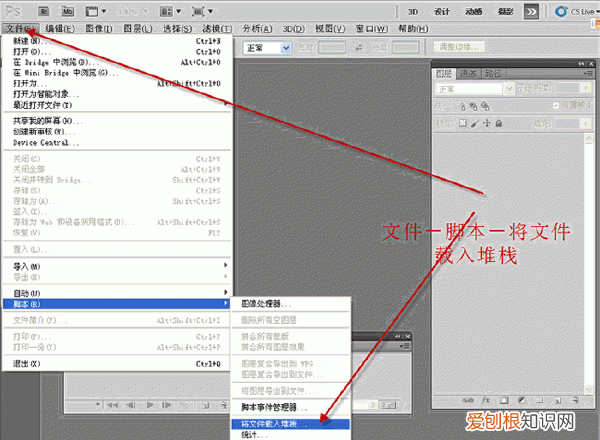Show more workspaces with the double-arrow button
600x440 pixels.
tap(531, 12)
